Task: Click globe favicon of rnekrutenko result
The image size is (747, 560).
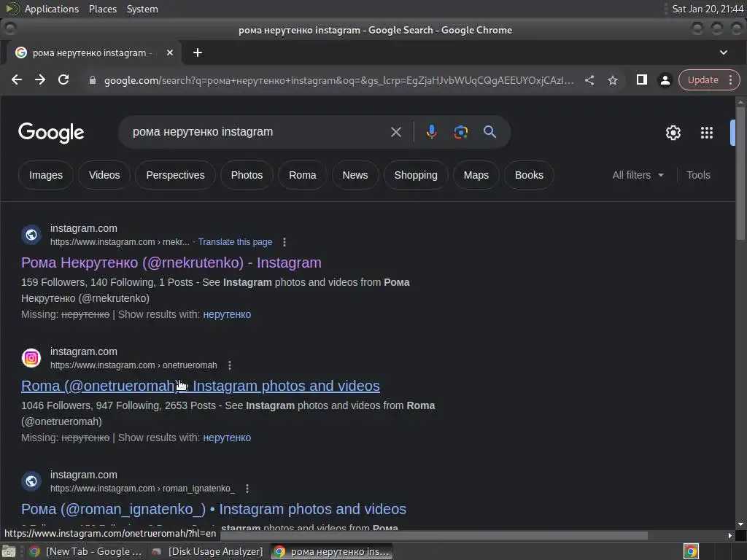Action: 31,235
